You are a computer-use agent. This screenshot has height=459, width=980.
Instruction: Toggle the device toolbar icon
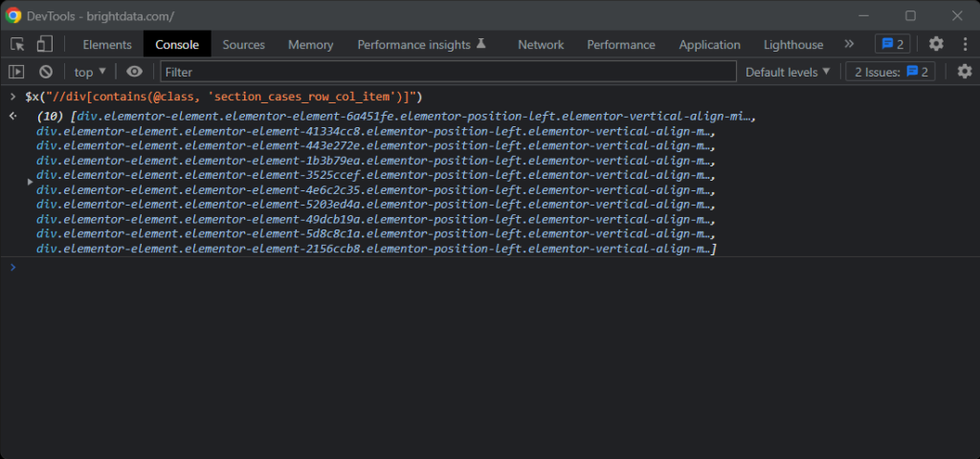44,44
